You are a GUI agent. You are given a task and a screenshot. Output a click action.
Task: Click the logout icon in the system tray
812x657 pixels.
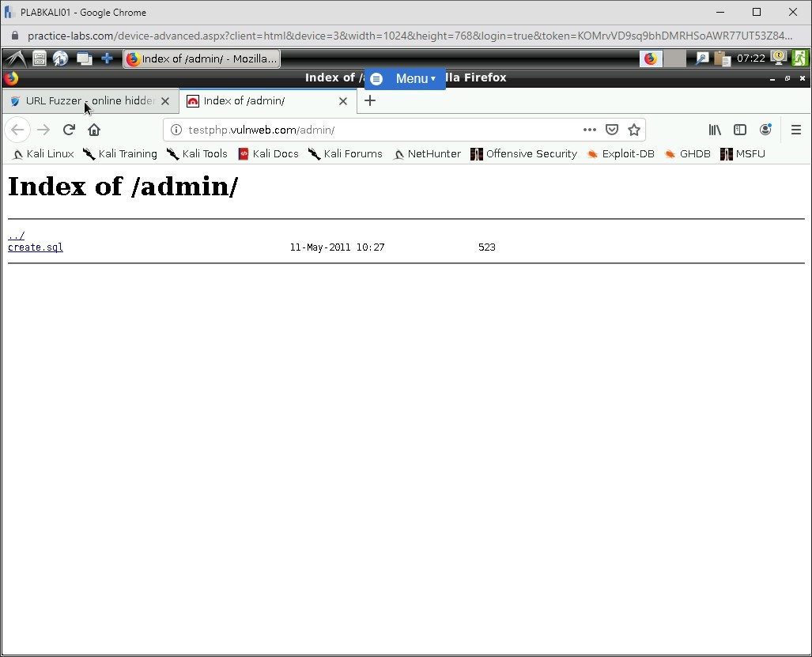coord(799,59)
